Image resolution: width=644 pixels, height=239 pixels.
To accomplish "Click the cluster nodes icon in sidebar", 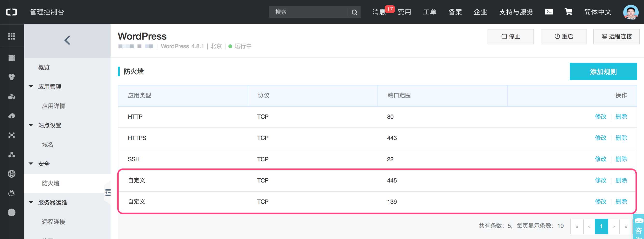I will tap(12, 155).
